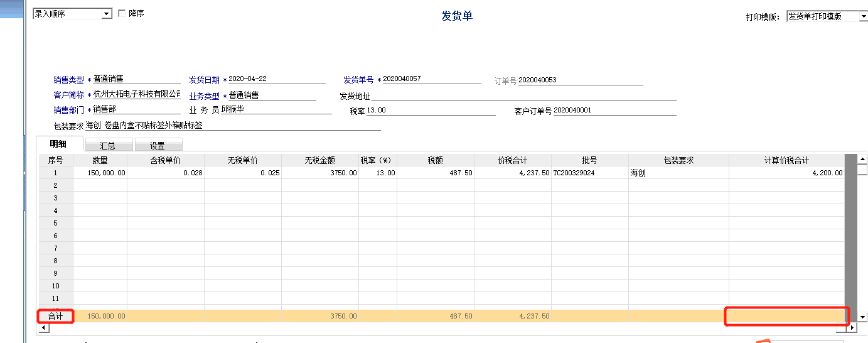Open the 打印模版 template dropdown
The height and width of the screenshot is (343, 868).
pyautogui.click(x=864, y=16)
